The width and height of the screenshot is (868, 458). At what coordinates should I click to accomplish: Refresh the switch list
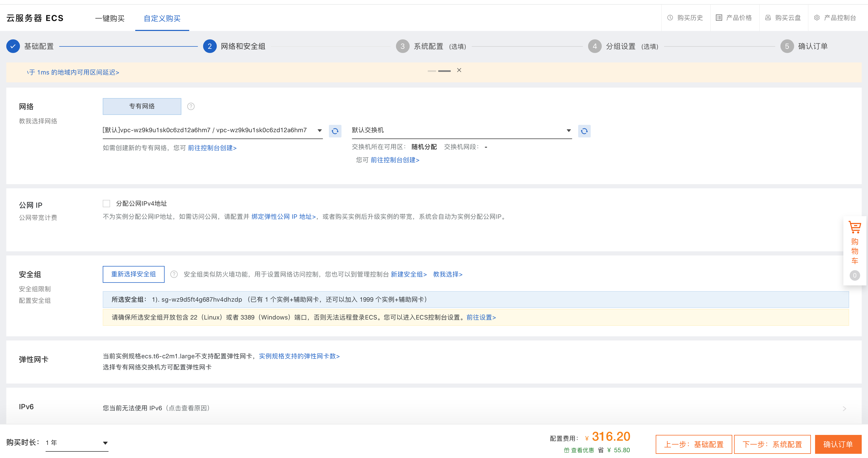(584, 131)
